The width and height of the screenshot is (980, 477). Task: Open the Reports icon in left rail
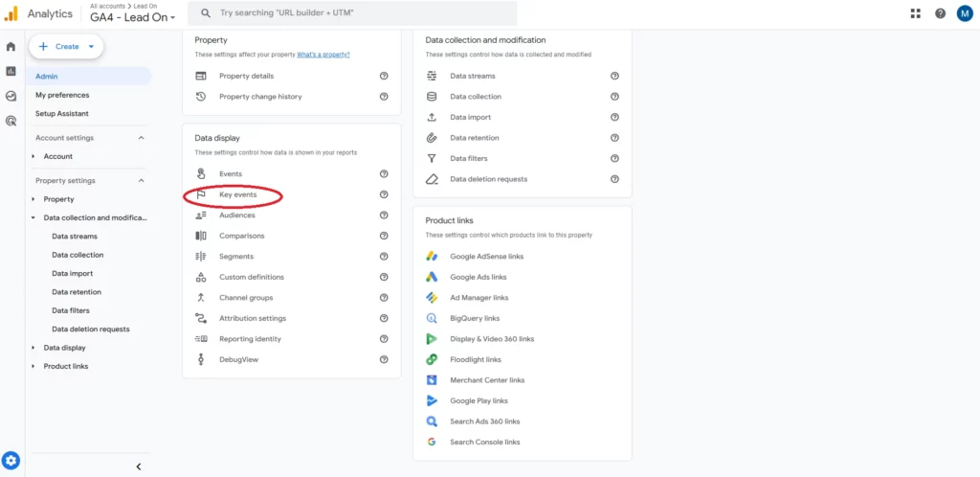11,71
